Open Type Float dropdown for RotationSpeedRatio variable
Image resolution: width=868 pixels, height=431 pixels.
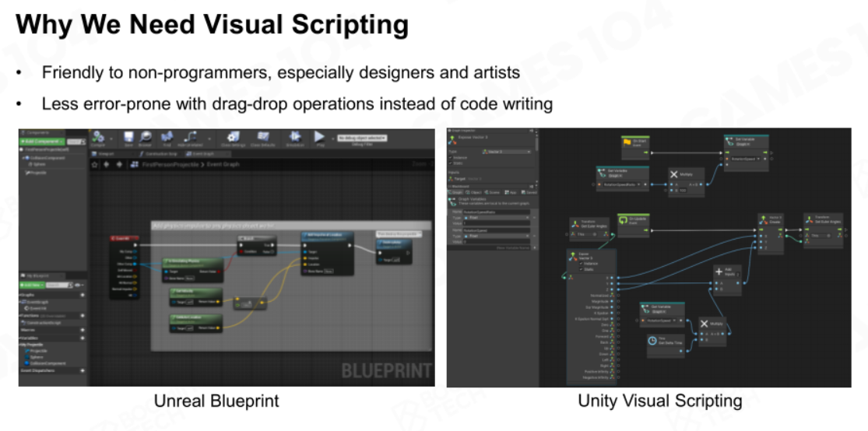point(495,217)
